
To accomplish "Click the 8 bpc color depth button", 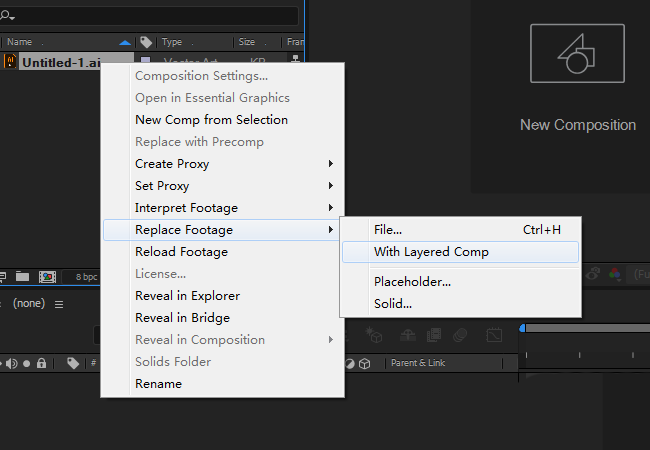I will (88, 276).
